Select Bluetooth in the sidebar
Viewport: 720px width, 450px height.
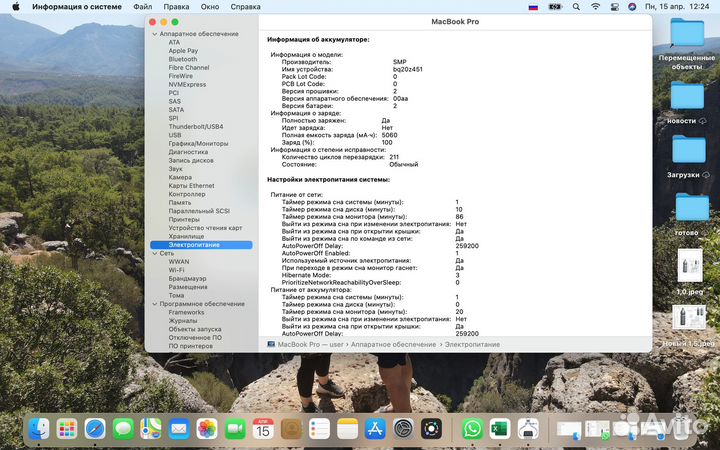tap(183, 59)
